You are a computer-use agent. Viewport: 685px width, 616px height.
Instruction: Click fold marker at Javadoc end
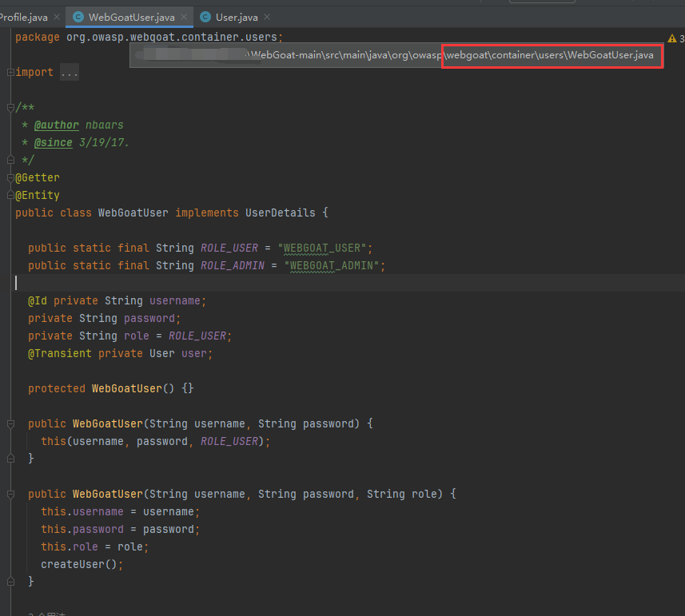click(10, 160)
